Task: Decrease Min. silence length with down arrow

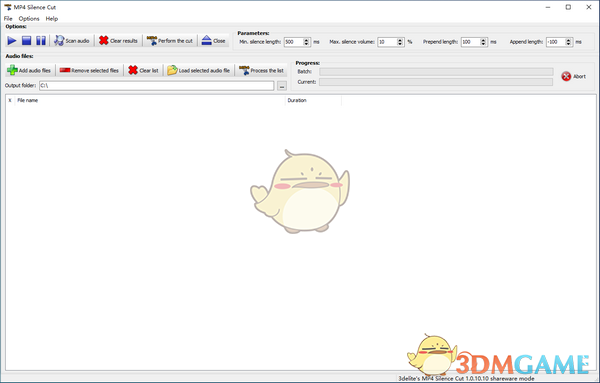Action: coord(306,44)
